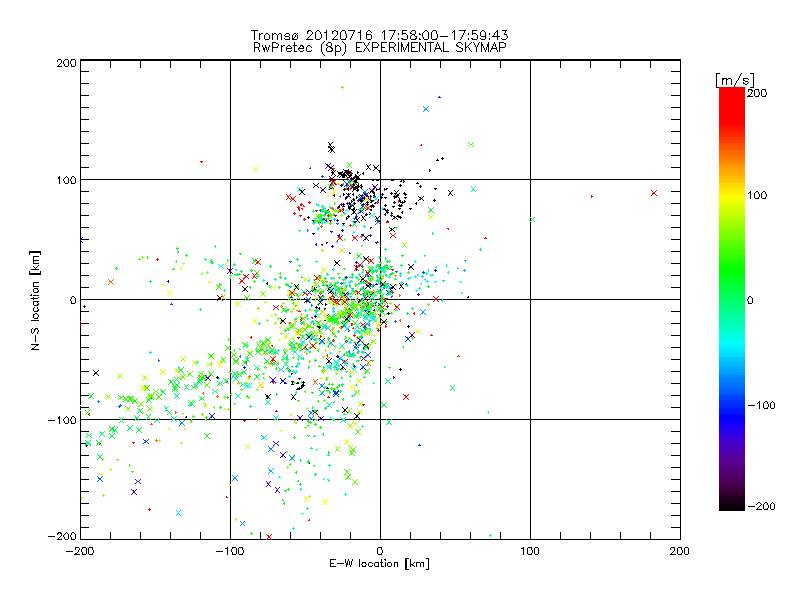Click the y-axis tick label '100'
The image size is (800, 600).
coord(66,180)
